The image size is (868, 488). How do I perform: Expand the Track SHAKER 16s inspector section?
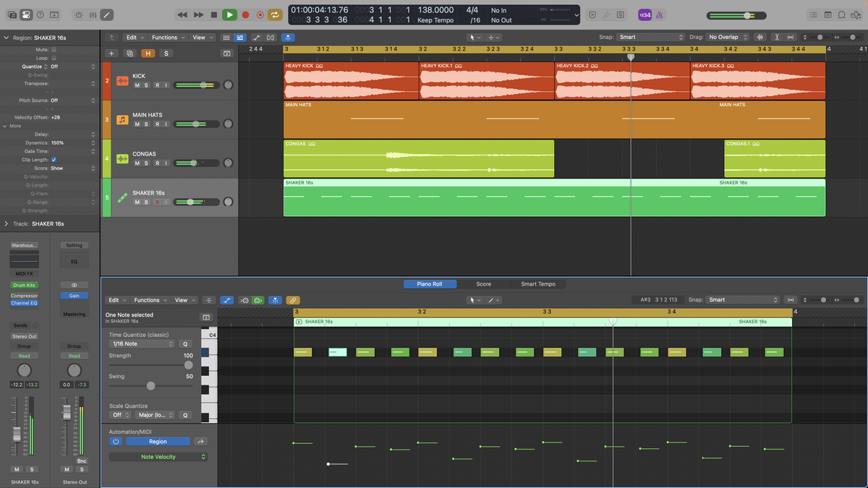tap(7, 224)
